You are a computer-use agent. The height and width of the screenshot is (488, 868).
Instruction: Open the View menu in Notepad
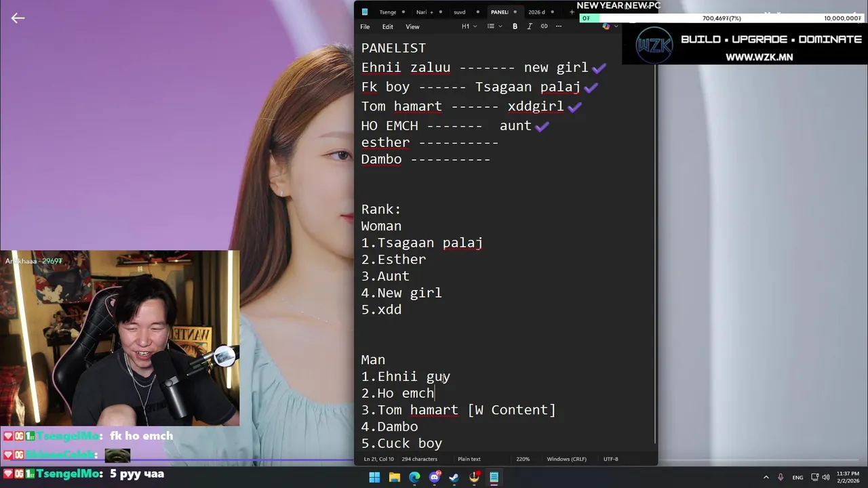point(412,26)
